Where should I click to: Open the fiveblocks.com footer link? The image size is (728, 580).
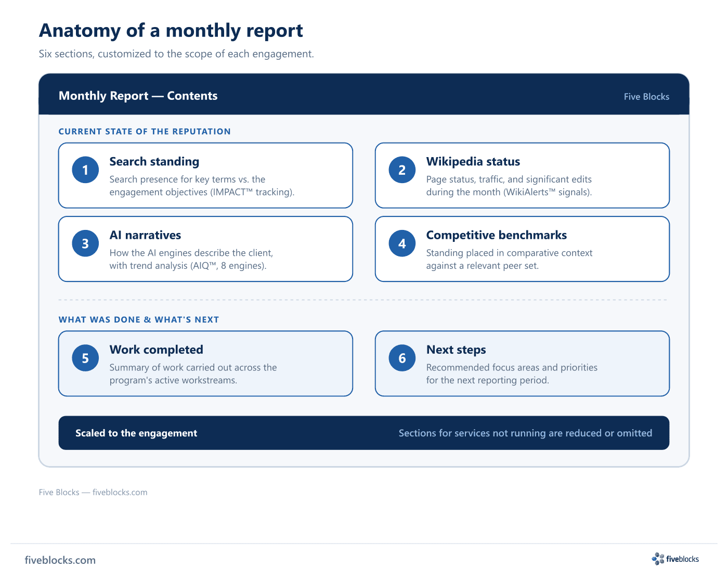point(60,560)
